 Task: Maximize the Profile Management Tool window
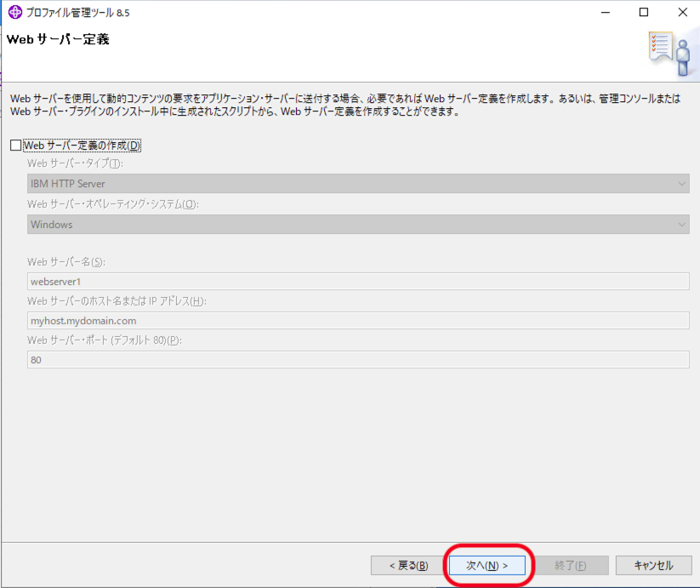[644, 13]
